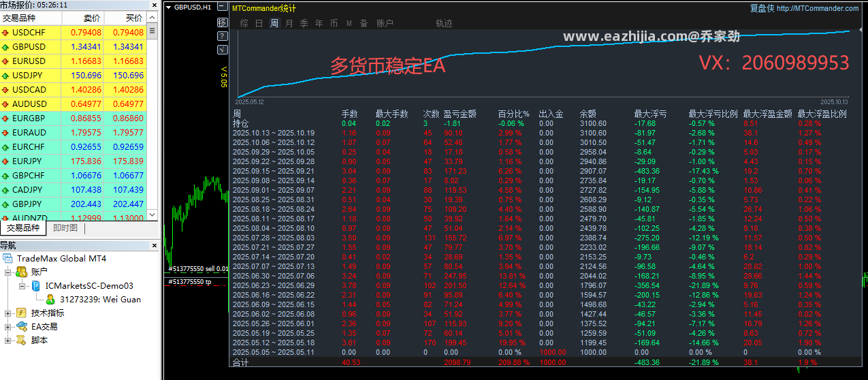The image size is (868, 380).
Task: Click the 移 move panel icon
Action: pyautogui.click(x=223, y=22)
